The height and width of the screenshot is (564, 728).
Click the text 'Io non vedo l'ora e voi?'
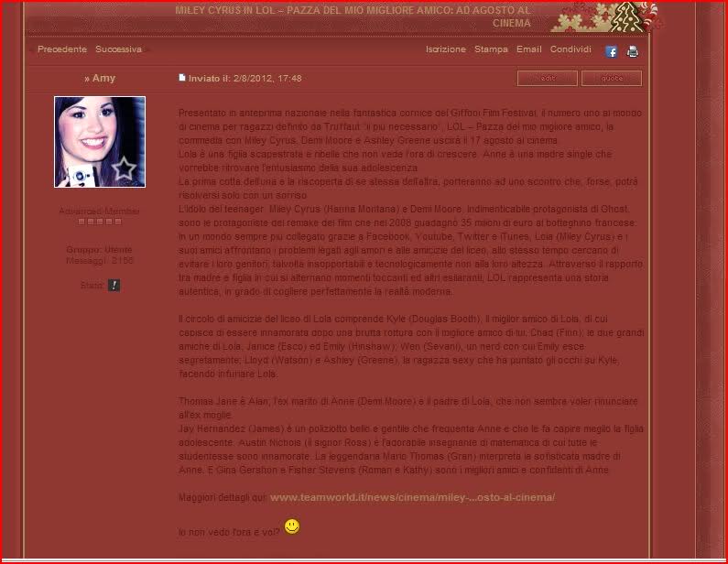(x=229, y=533)
